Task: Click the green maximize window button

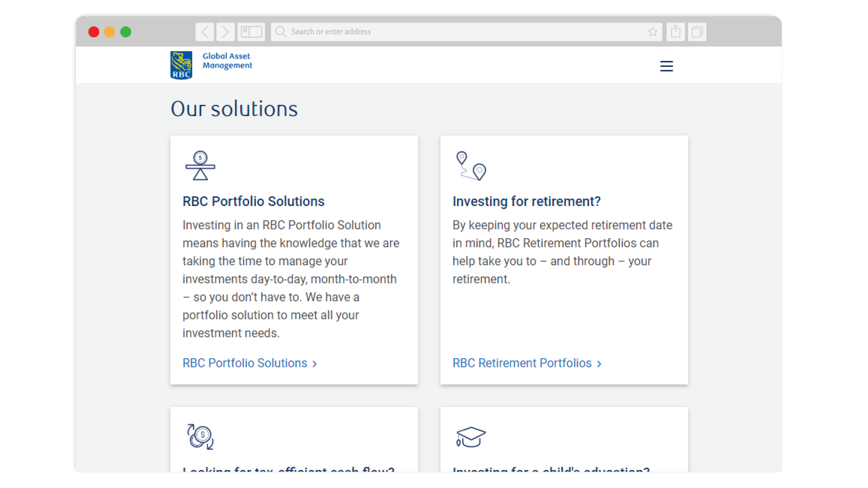Action: (x=126, y=32)
